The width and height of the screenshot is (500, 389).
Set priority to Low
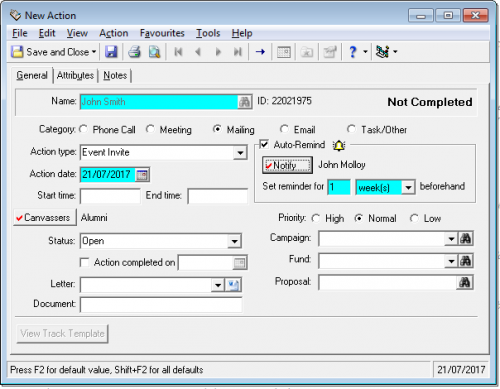pos(414,218)
